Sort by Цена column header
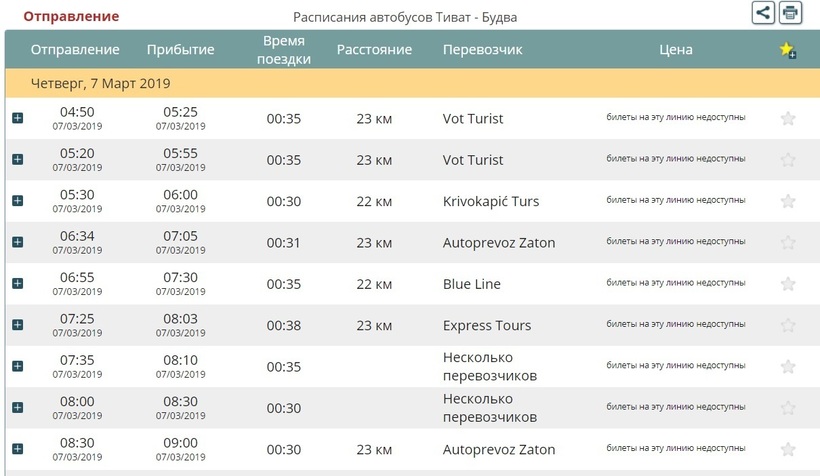The image size is (820, 476). pos(676,50)
